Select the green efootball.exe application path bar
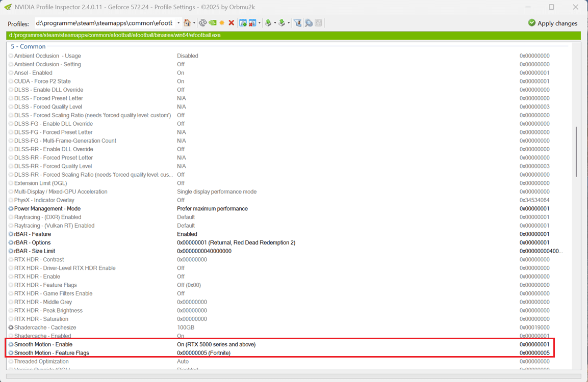The height and width of the screenshot is (382, 588). tap(293, 35)
